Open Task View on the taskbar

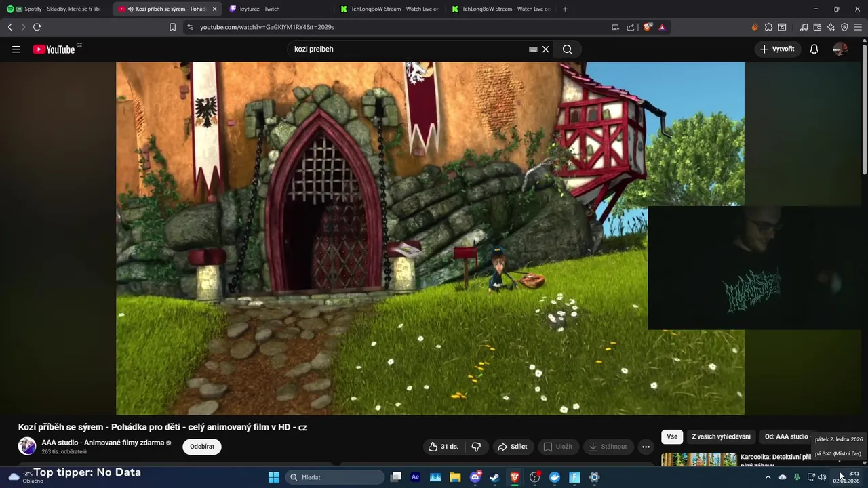point(396,477)
